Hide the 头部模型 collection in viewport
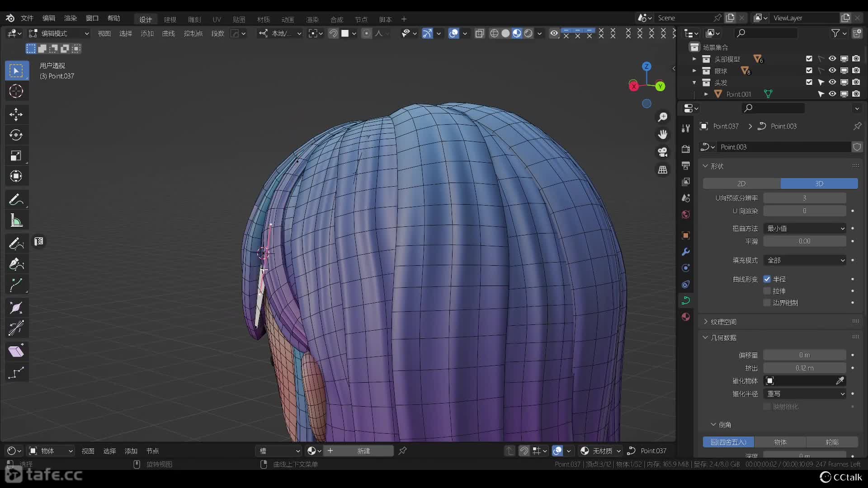Screen dimensions: 868x488 832,59
